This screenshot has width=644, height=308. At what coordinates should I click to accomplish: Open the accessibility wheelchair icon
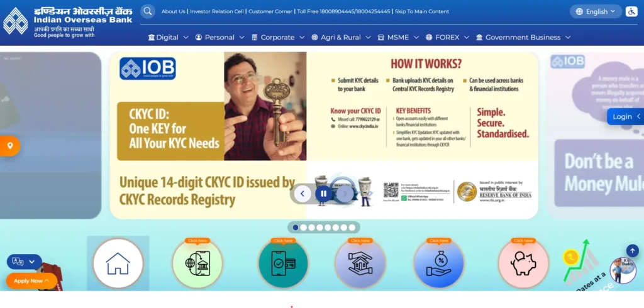pyautogui.click(x=631, y=11)
